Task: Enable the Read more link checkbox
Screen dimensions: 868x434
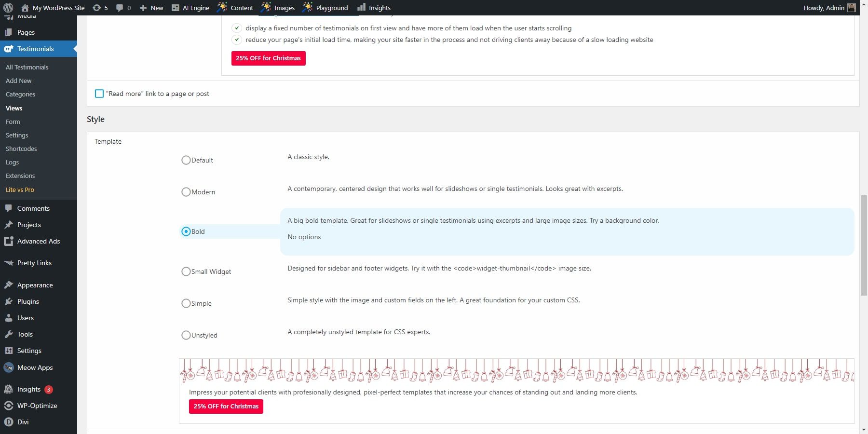Action: pos(99,94)
